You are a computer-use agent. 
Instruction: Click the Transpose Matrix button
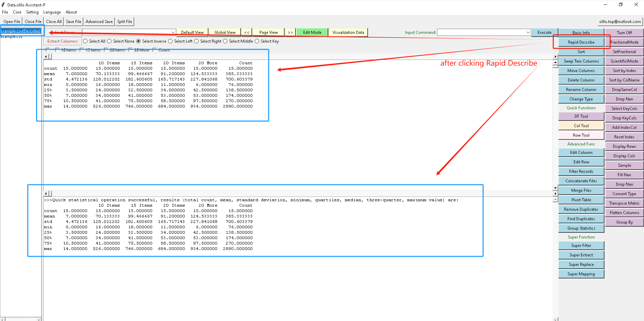click(624, 203)
